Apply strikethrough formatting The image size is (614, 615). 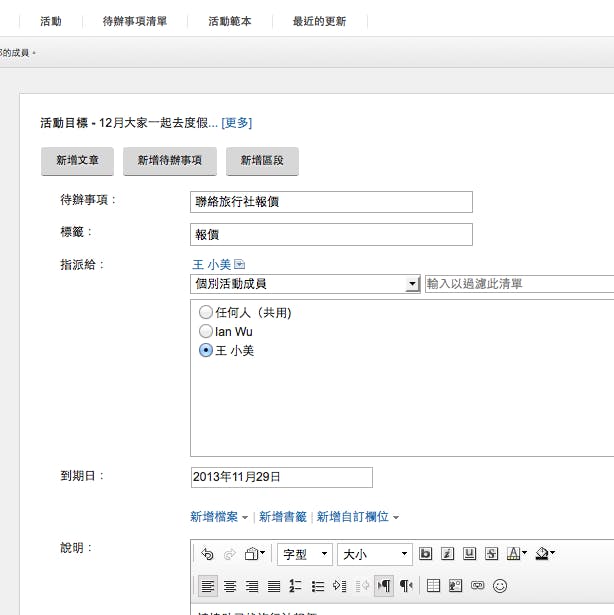490,554
